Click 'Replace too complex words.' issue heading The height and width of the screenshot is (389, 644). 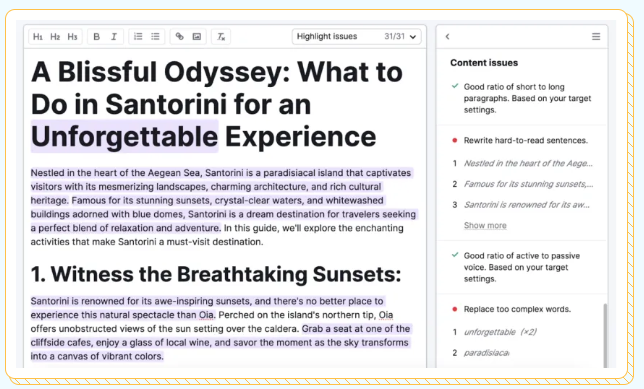(517, 309)
